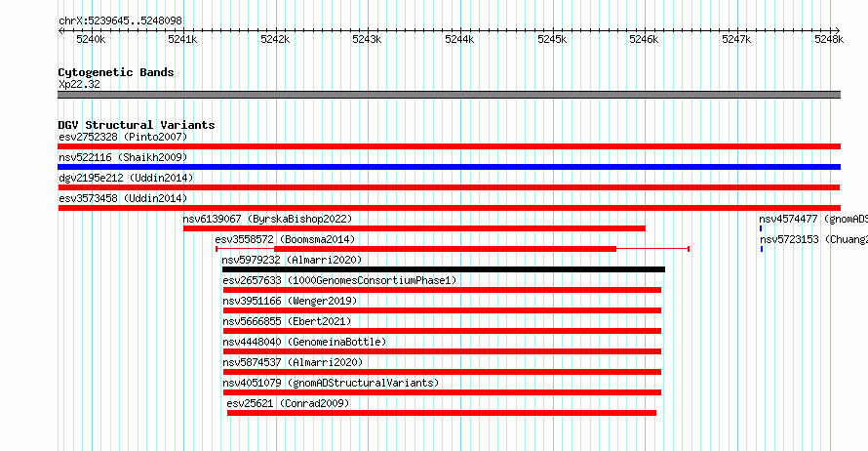
Task: Click the 5247k ruler position
Action: coord(736,39)
